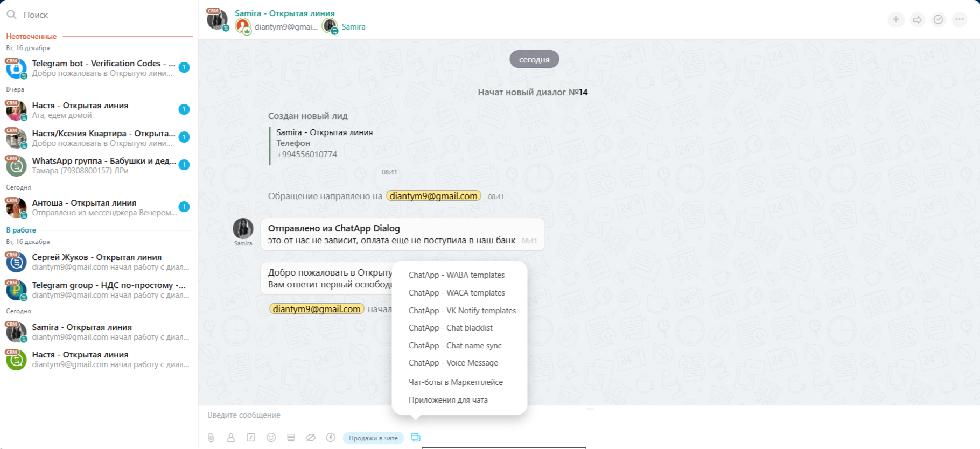980x449 pixels.
Task: Open the three-dots more options menu
Action: (x=960, y=20)
